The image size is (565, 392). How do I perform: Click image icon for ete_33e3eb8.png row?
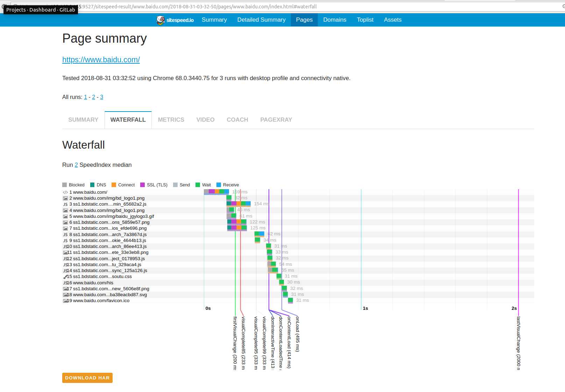click(65, 252)
